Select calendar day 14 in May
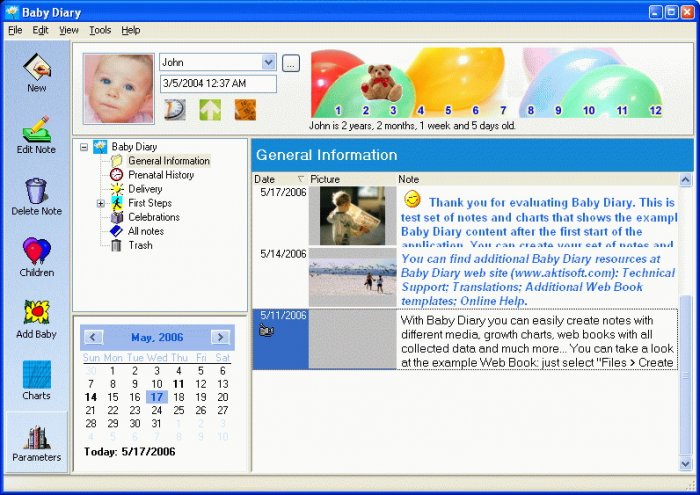Viewport: 700px width, 495px height. coord(91,397)
